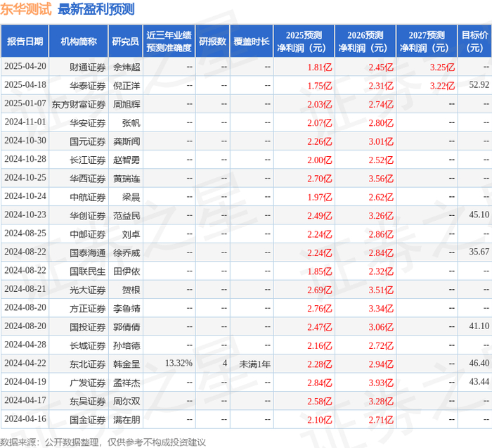492x448 pixels.
Task: Click the 2026预测净利润 column header
Action: 365,41
